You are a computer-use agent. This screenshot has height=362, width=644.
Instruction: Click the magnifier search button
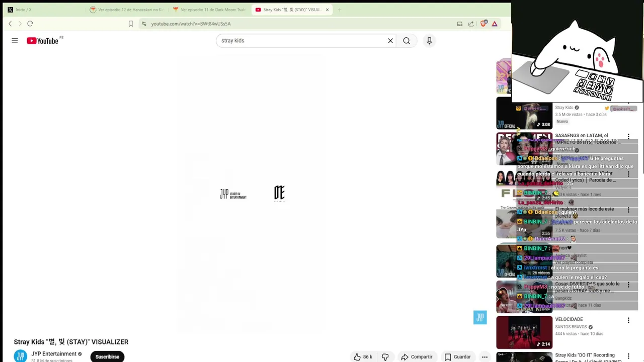point(407,41)
